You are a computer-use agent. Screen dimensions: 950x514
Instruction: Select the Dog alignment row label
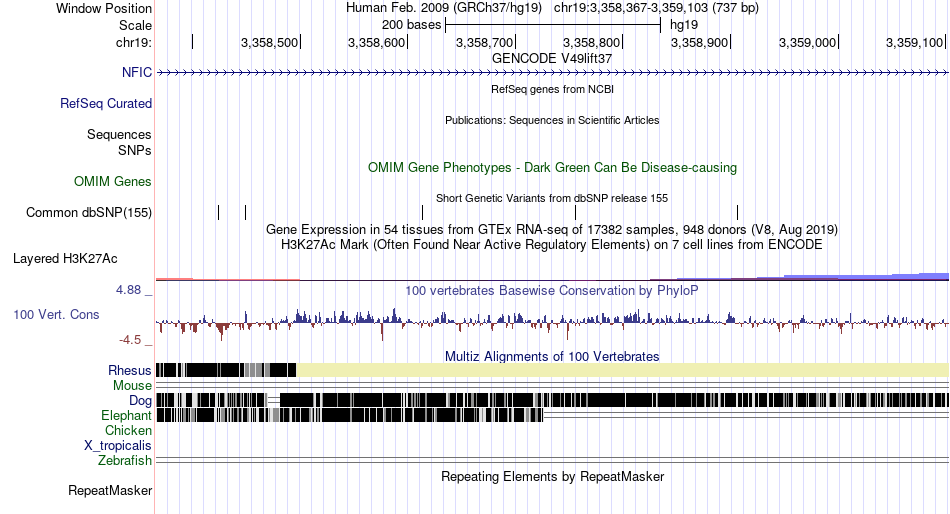click(140, 401)
